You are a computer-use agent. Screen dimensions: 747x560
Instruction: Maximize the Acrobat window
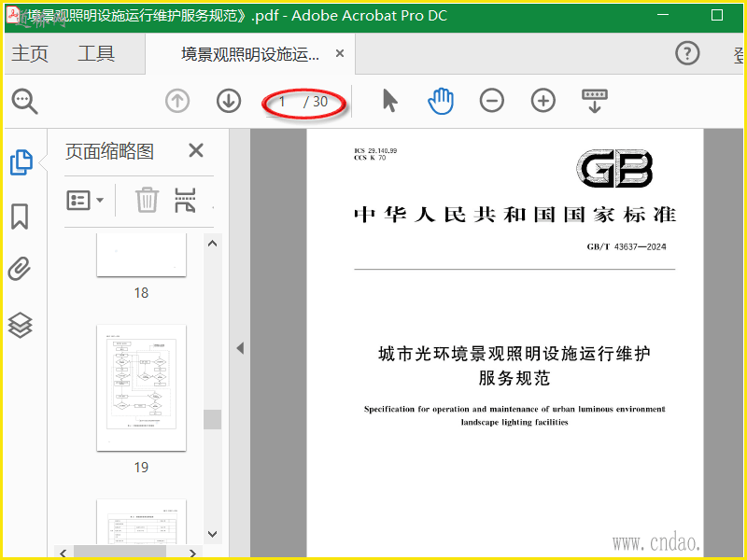(x=717, y=15)
